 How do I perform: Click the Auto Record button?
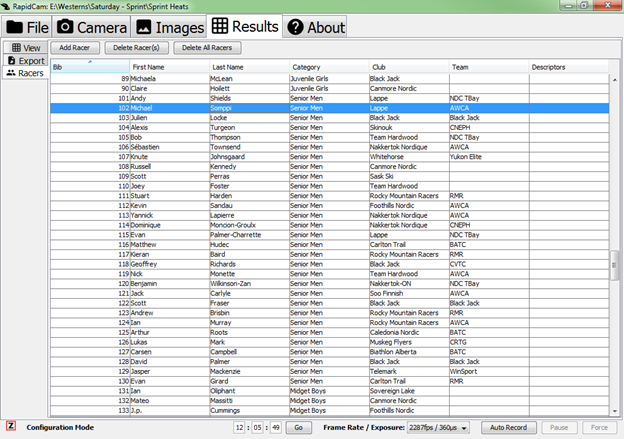508,427
